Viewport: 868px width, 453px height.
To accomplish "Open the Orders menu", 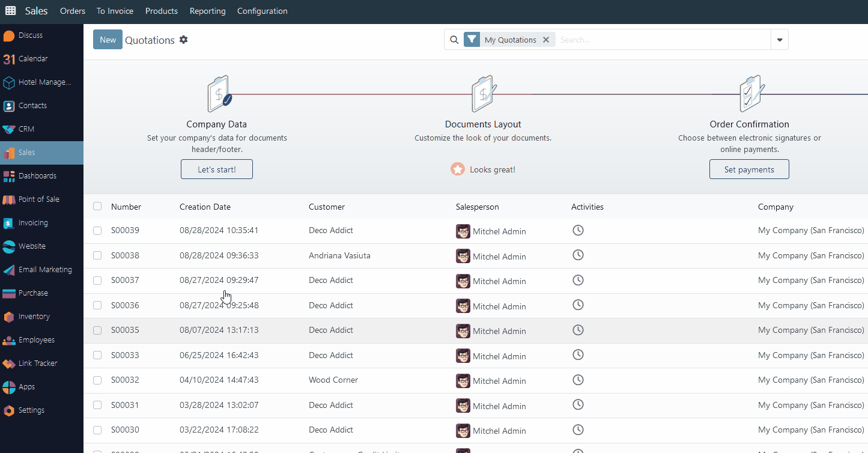I will pos(73,11).
